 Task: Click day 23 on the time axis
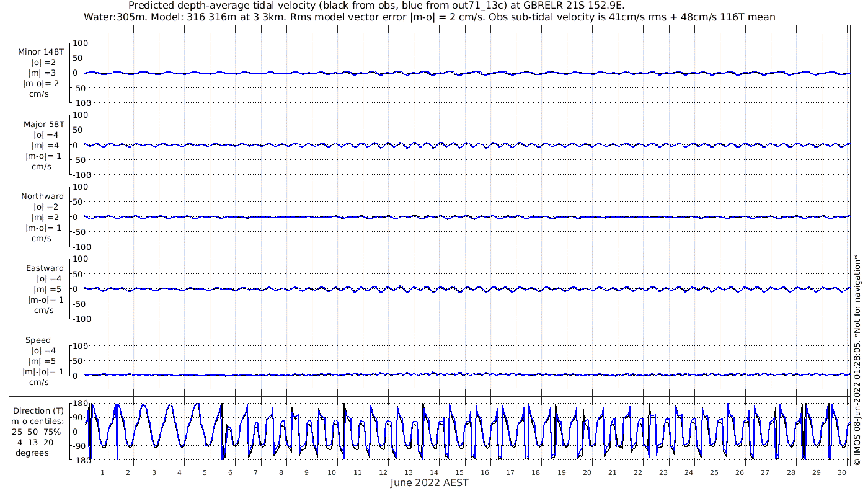coord(663,472)
